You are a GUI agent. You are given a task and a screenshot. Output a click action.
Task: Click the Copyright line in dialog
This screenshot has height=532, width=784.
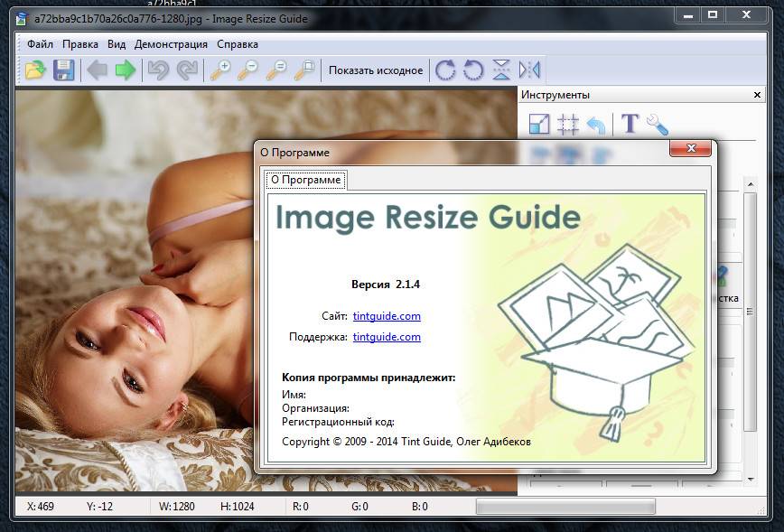[x=406, y=442]
